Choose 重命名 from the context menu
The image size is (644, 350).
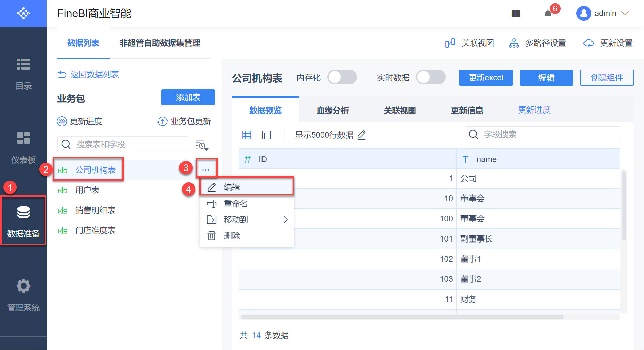tap(236, 204)
